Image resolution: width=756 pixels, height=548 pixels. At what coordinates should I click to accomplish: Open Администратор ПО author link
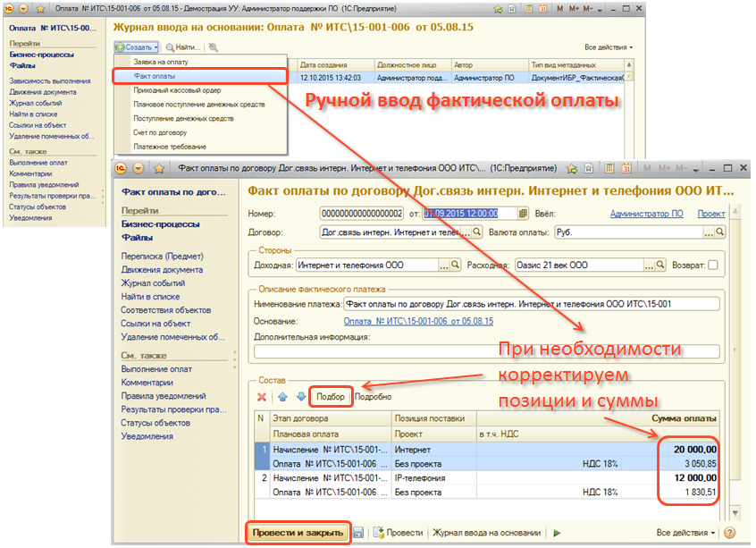(x=646, y=214)
